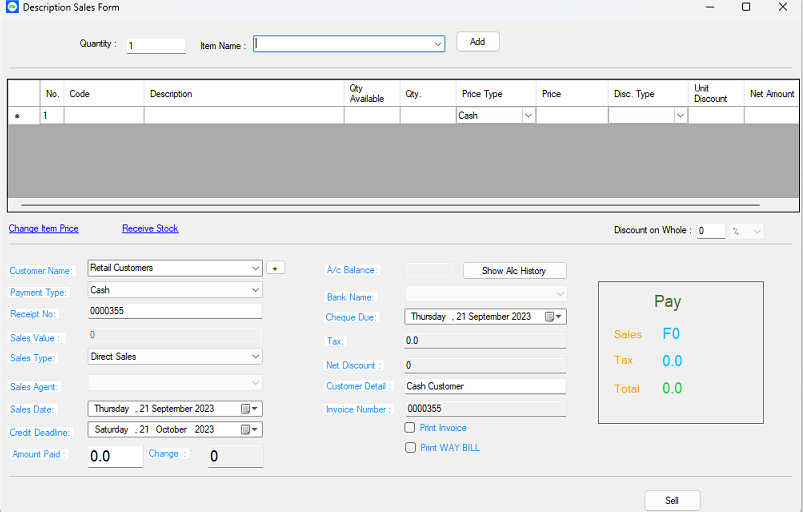
Task: Click the Amount Paid field
Action: point(115,456)
